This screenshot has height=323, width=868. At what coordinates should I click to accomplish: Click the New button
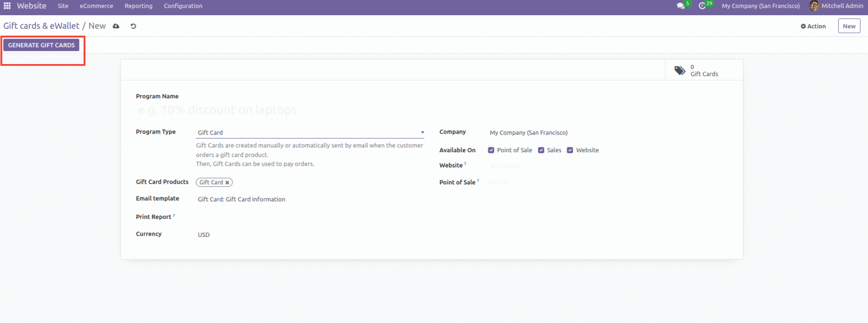pos(849,26)
